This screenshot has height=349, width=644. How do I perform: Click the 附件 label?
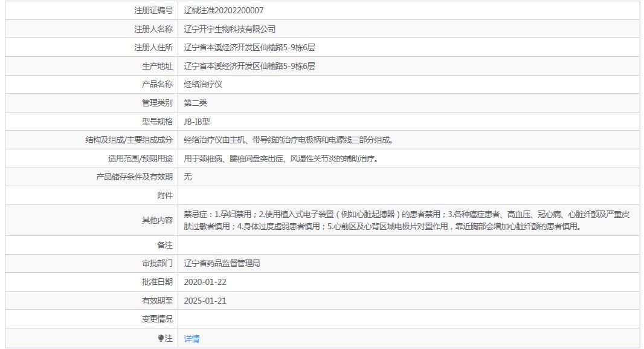coord(165,196)
